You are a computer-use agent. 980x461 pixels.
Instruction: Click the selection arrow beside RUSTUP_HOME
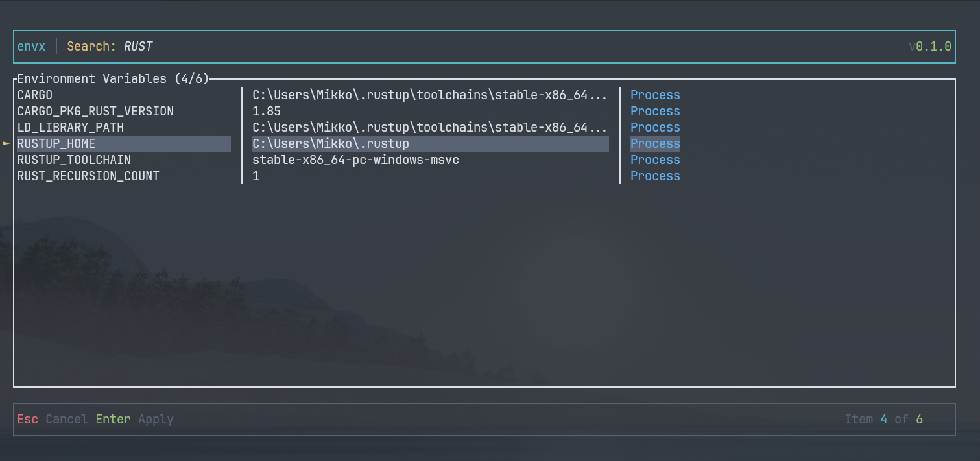(6, 143)
